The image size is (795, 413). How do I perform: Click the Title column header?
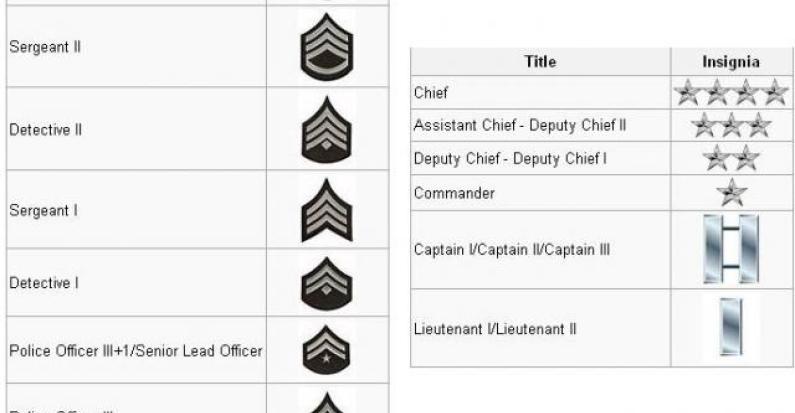coord(540,62)
